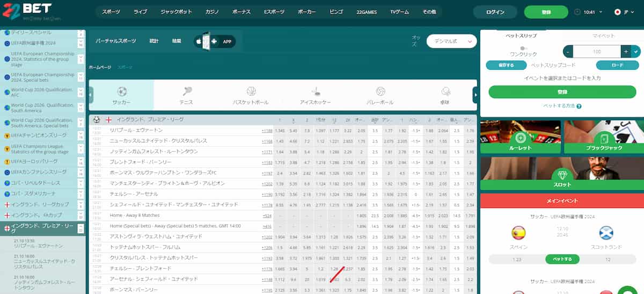644x294 pixels.
Task: Click the Android app icon
Action: (215, 41)
